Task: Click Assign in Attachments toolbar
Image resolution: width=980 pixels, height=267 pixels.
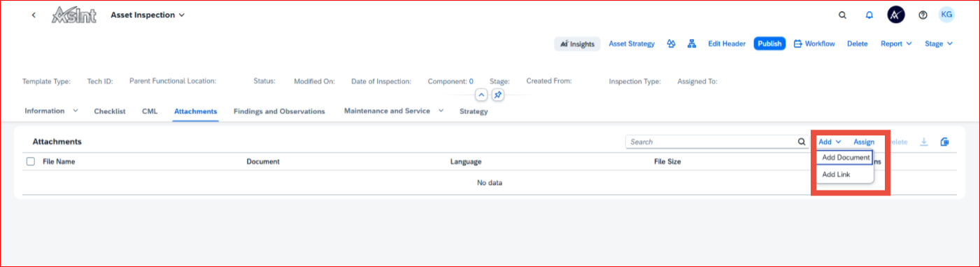Action: point(864,142)
